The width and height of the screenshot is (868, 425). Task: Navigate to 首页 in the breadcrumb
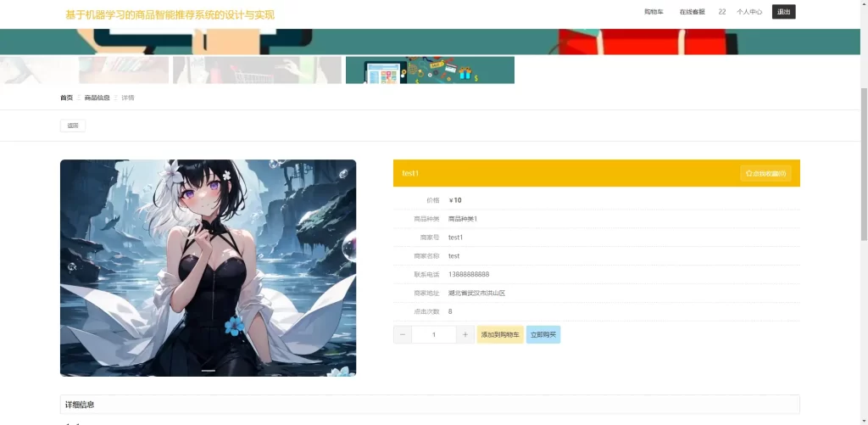click(x=66, y=98)
